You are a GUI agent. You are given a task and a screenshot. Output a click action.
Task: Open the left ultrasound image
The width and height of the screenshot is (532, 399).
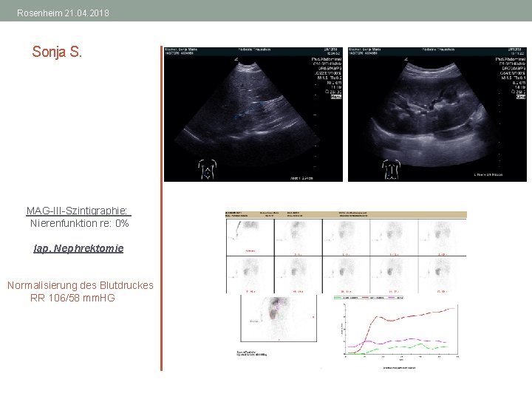coord(253,115)
